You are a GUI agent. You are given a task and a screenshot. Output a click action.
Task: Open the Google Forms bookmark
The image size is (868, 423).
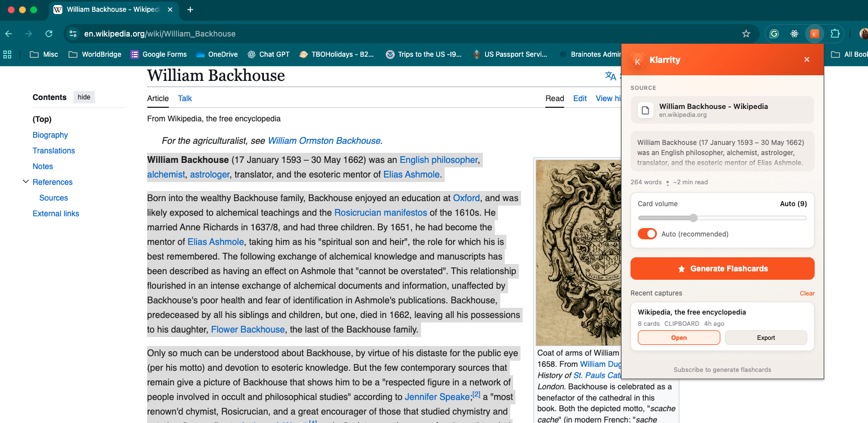click(158, 54)
